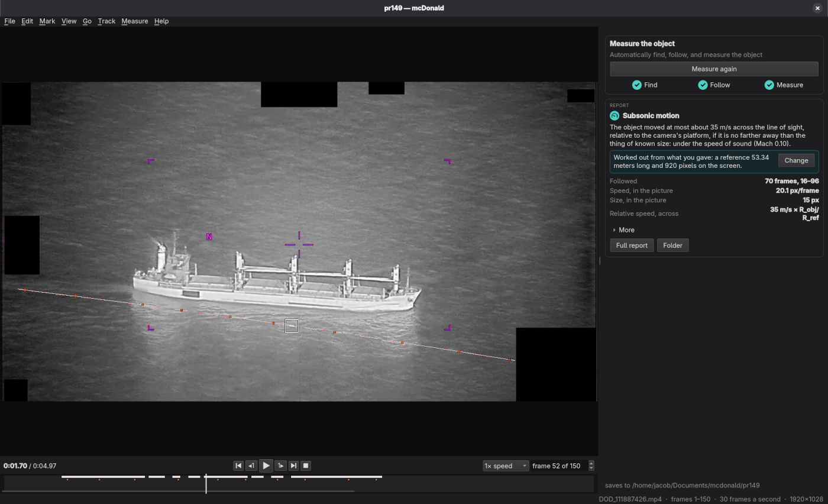828x504 pixels.
Task: Click the Follow step checkmark icon
Action: [x=703, y=85]
